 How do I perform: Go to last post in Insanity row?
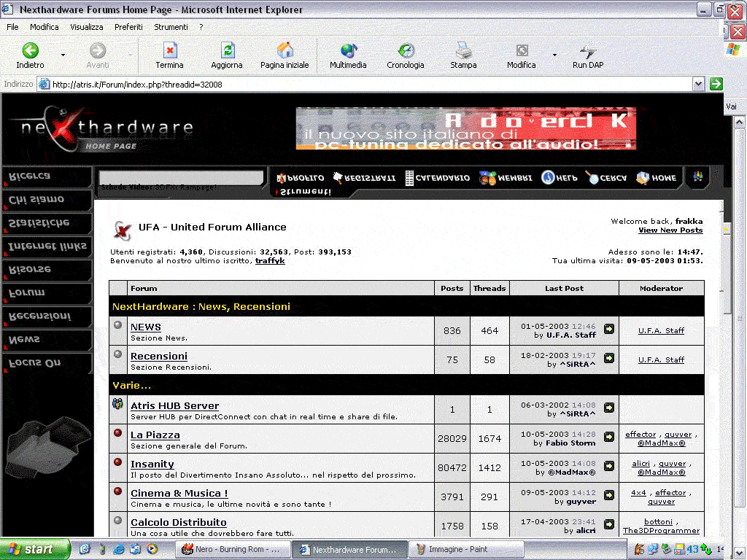[x=609, y=466]
